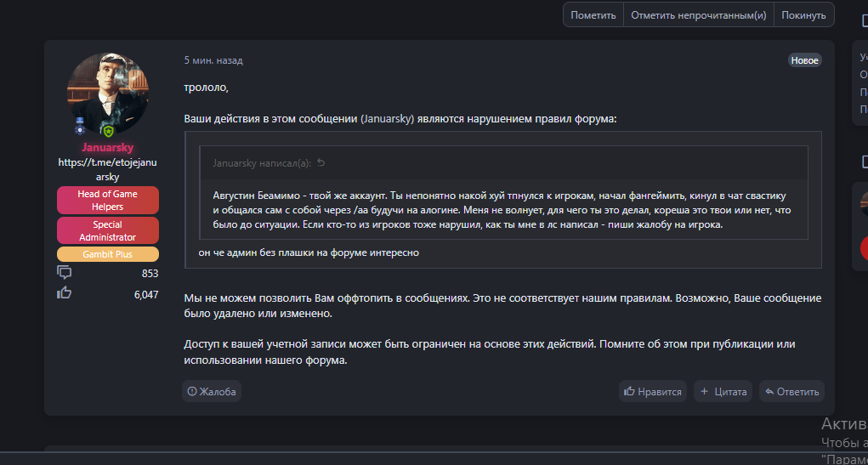This screenshot has height=465, width=868.
Task: Click the Gambit Plus badge
Action: click(107, 254)
